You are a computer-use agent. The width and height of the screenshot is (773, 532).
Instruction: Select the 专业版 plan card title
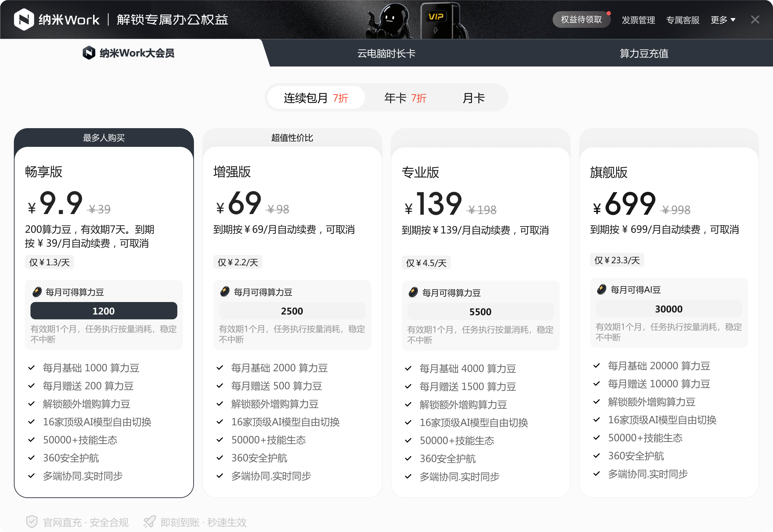click(x=420, y=172)
